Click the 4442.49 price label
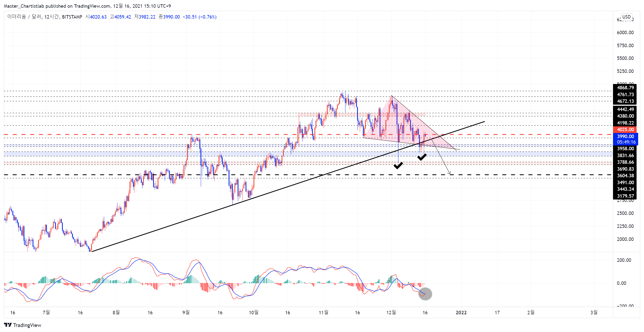Viewport: 644px width, 332px height. [x=625, y=109]
